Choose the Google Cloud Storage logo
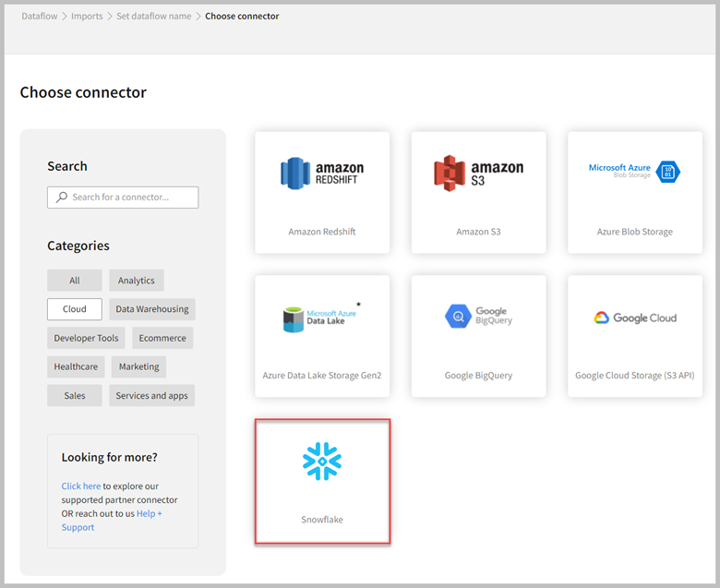The width and height of the screenshot is (720, 588). click(634, 318)
